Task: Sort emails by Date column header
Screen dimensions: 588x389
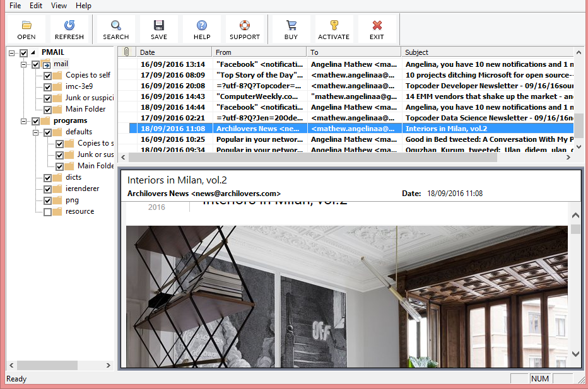Action: click(x=174, y=52)
